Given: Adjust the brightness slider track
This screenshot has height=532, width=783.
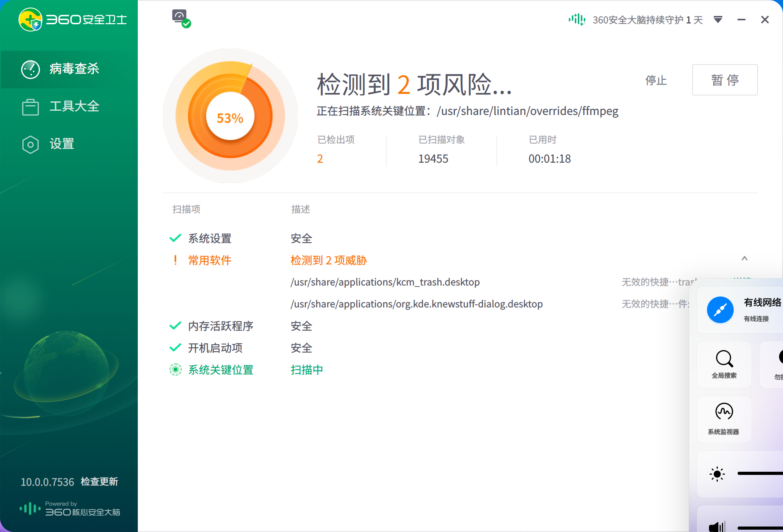Looking at the screenshot, I should coord(760,473).
